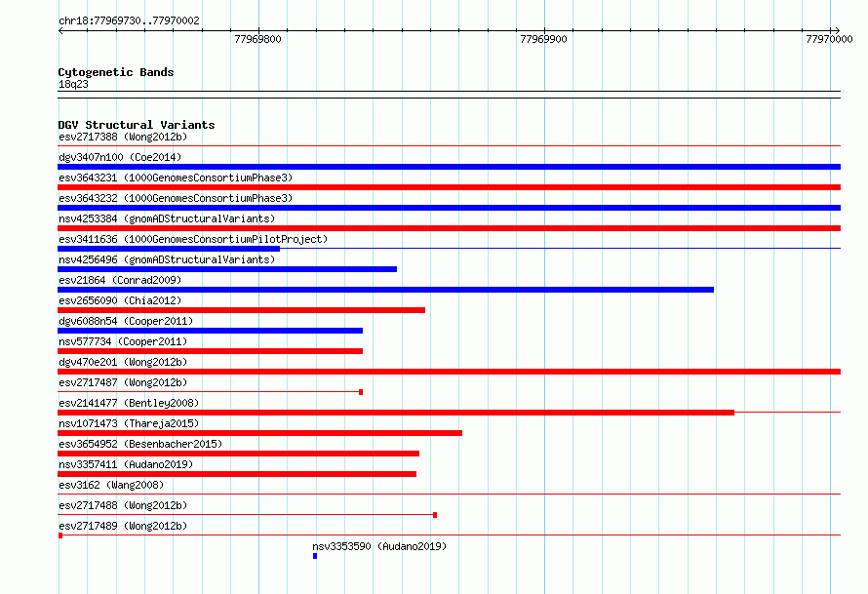Click nsv3357411 (Audano2019) red bar

click(x=237, y=474)
